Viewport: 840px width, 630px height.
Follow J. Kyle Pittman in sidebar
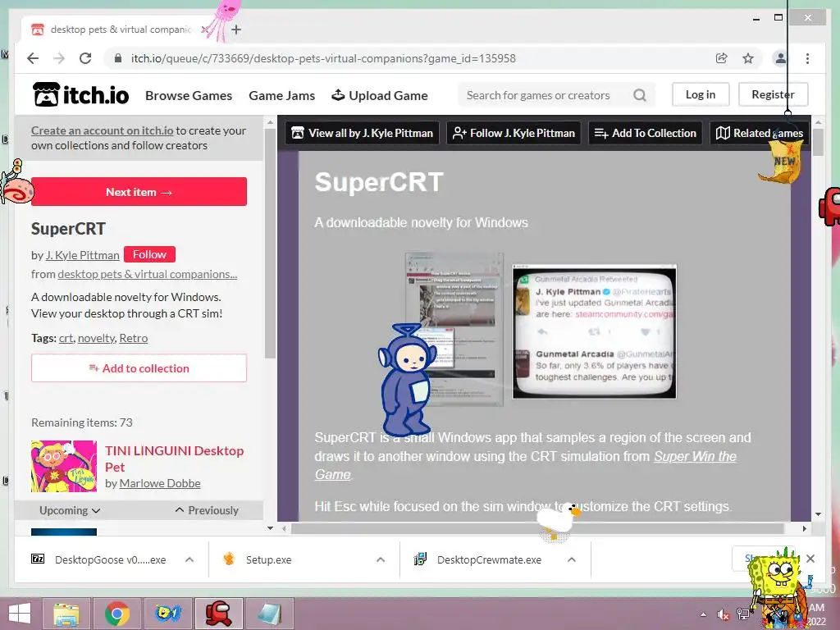click(149, 254)
